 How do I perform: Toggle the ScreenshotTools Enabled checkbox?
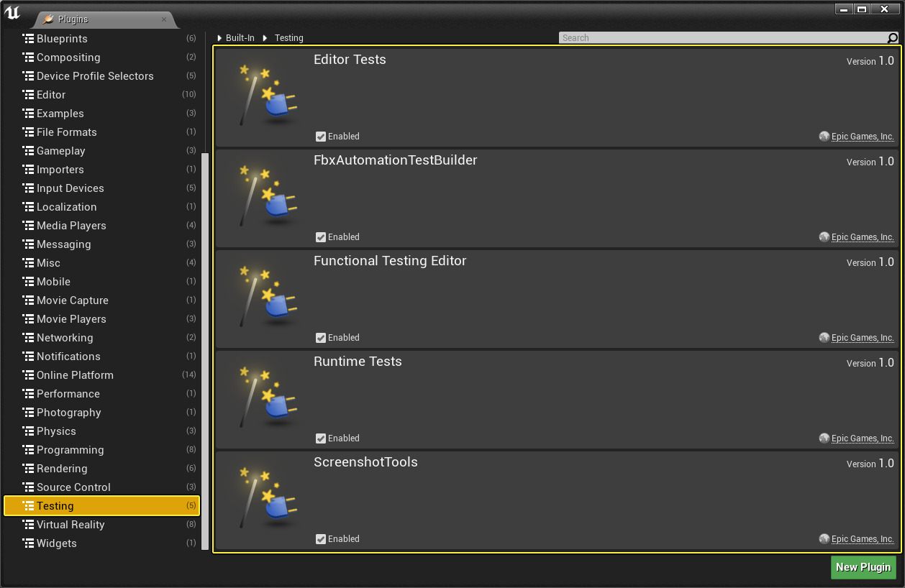pyautogui.click(x=321, y=539)
